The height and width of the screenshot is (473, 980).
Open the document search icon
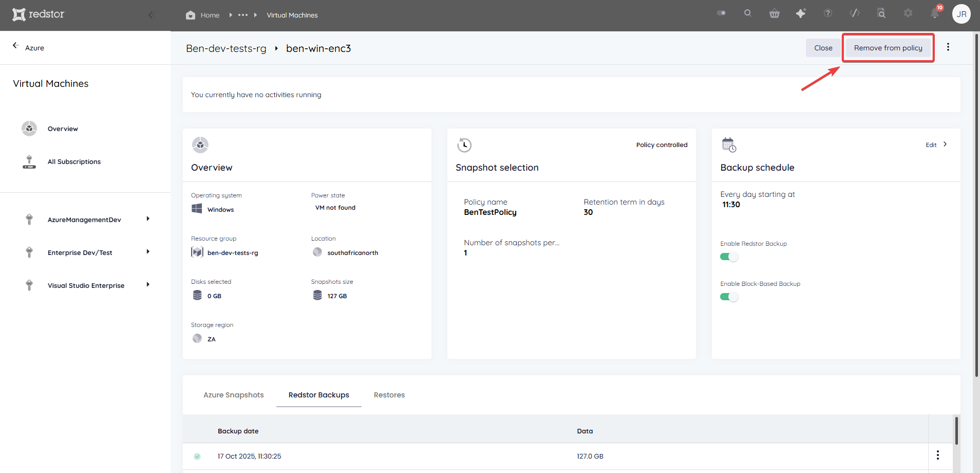(x=881, y=13)
